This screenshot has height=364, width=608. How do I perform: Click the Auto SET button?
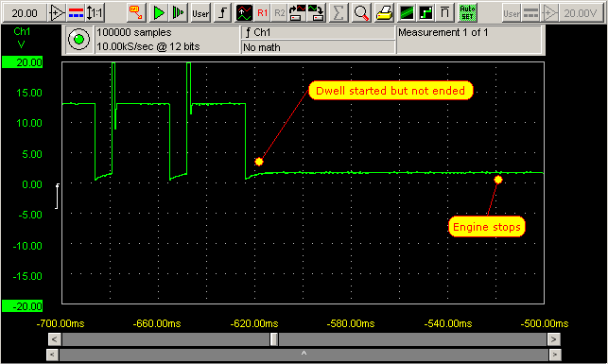467,13
